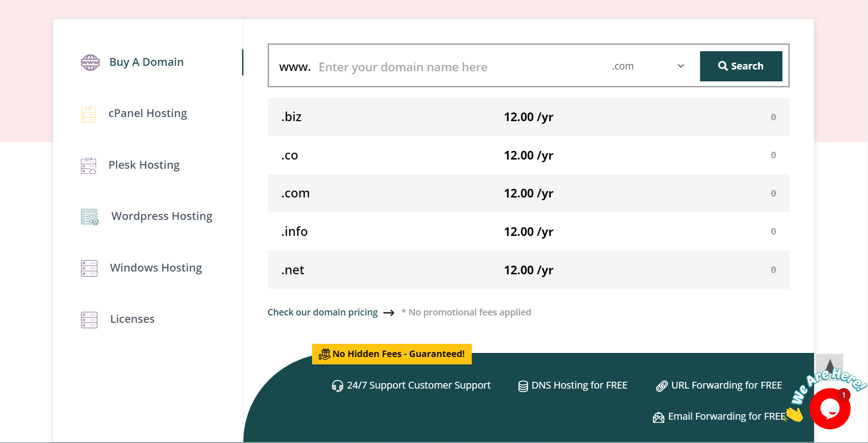Select the .biz domain pricing row
This screenshot has width=868, height=443.
528,117
